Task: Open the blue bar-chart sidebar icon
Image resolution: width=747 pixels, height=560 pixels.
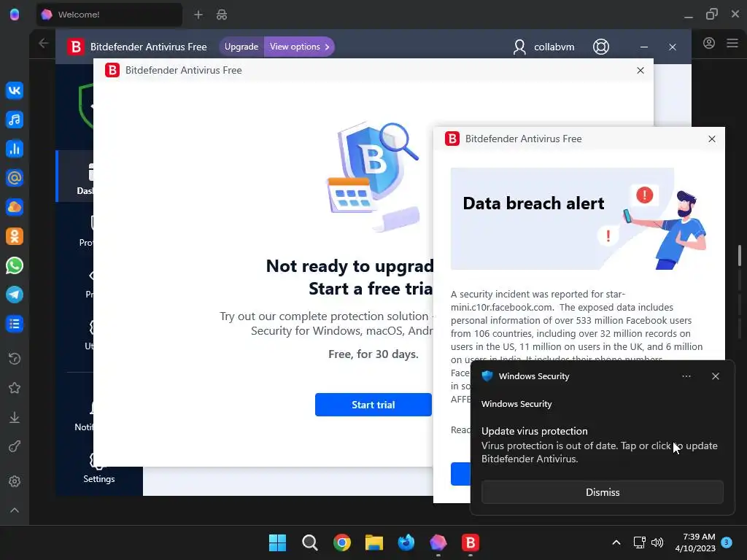Action: click(15, 149)
